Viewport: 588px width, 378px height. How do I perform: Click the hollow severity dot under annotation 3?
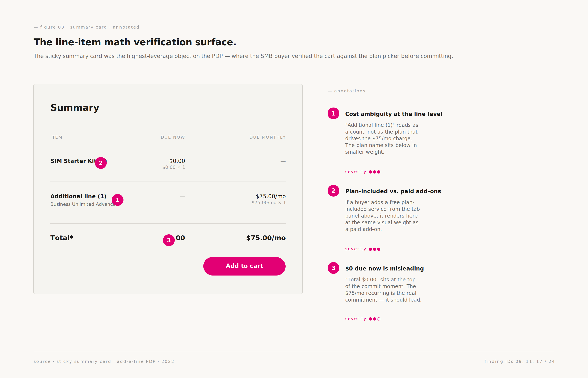click(379, 319)
